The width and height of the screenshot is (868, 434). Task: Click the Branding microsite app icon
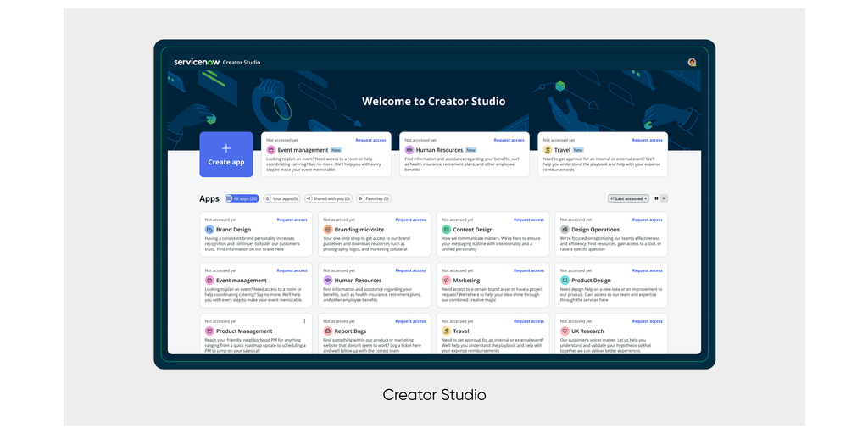328,230
